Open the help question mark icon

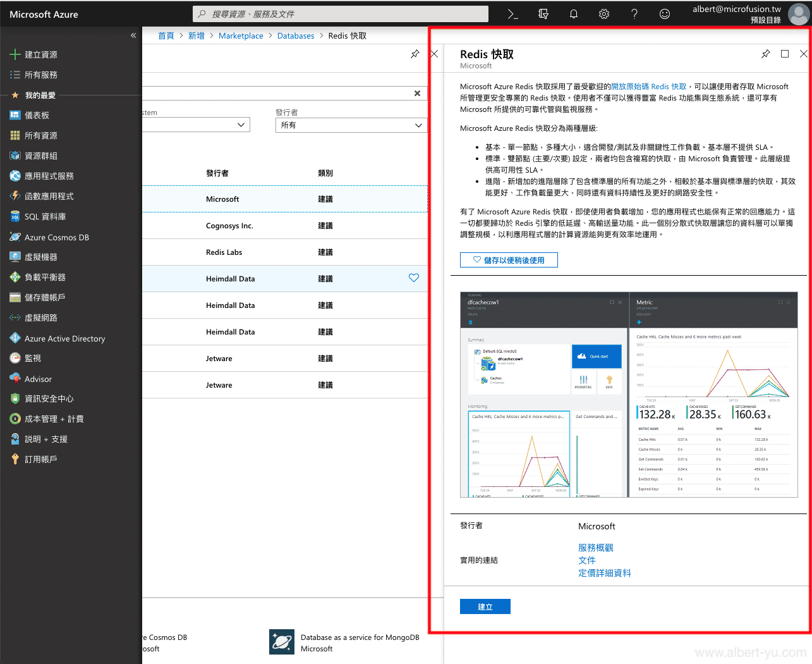click(634, 14)
